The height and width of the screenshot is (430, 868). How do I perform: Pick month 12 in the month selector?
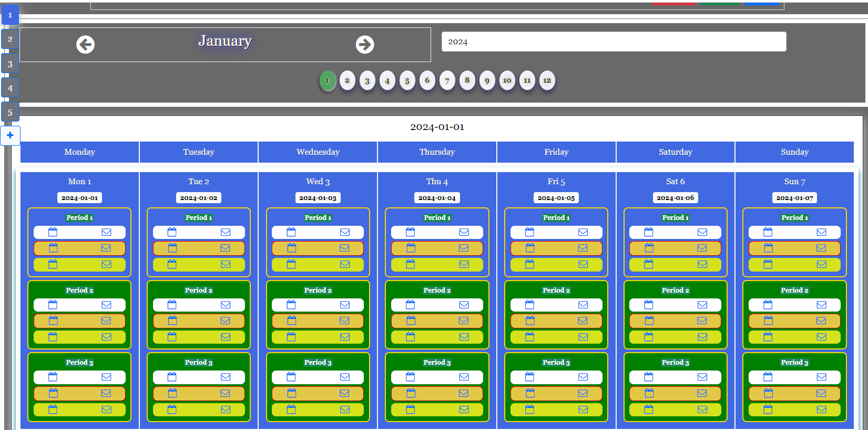pyautogui.click(x=547, y=81)
